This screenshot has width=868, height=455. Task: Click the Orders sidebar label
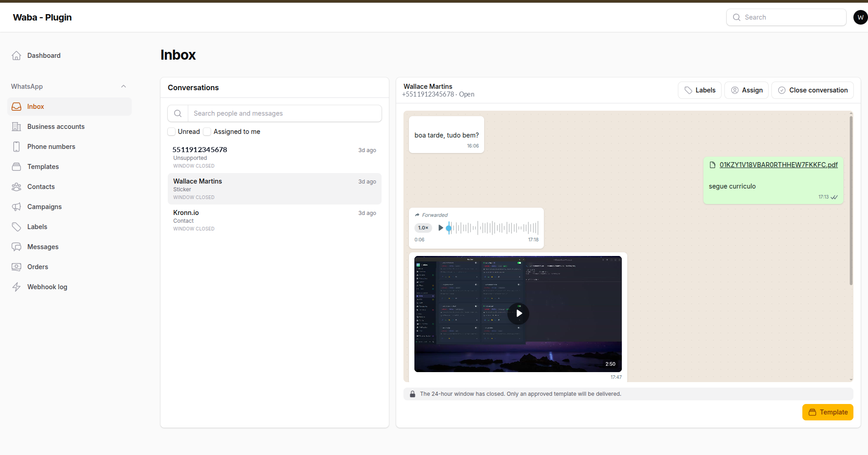[38, 267]
